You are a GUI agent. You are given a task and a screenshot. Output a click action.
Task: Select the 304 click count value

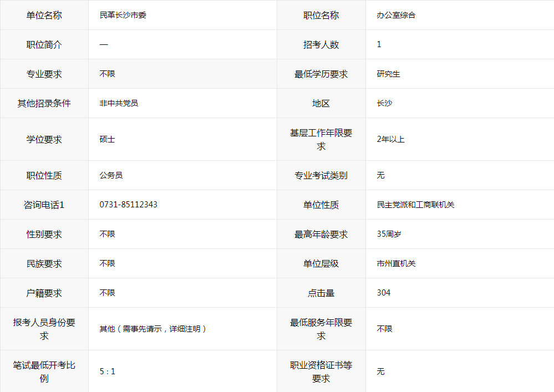[x=384, y=293]
